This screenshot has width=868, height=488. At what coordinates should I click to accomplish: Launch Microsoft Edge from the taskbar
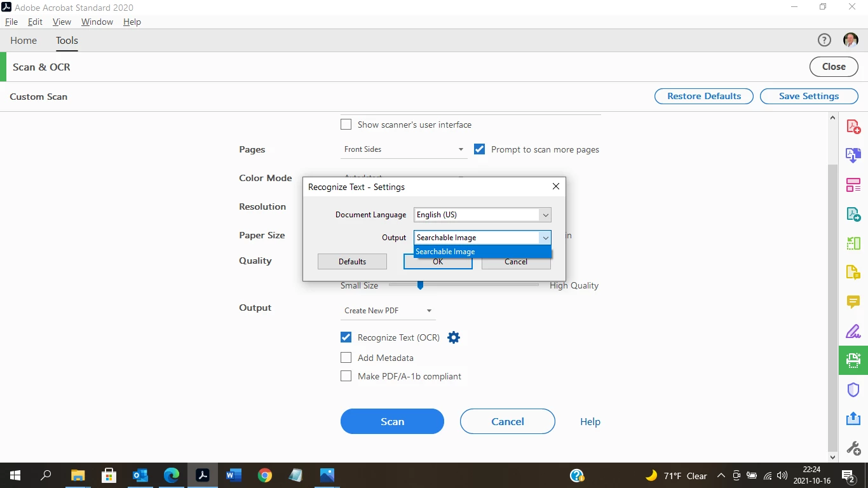click(172, 475)
